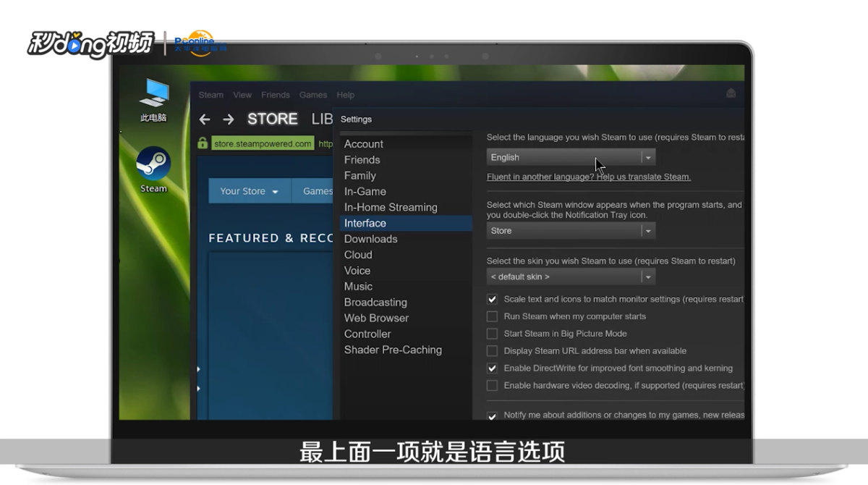Open the Help menu in Steam's menu bar
This screenshot has height=485, width=868.
coord(345,95)
